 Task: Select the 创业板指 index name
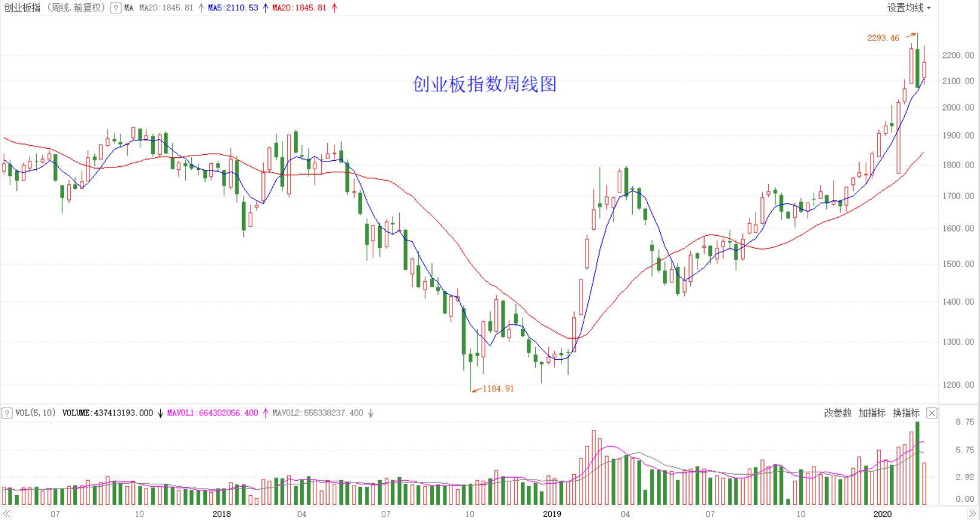tap(22, 8)
